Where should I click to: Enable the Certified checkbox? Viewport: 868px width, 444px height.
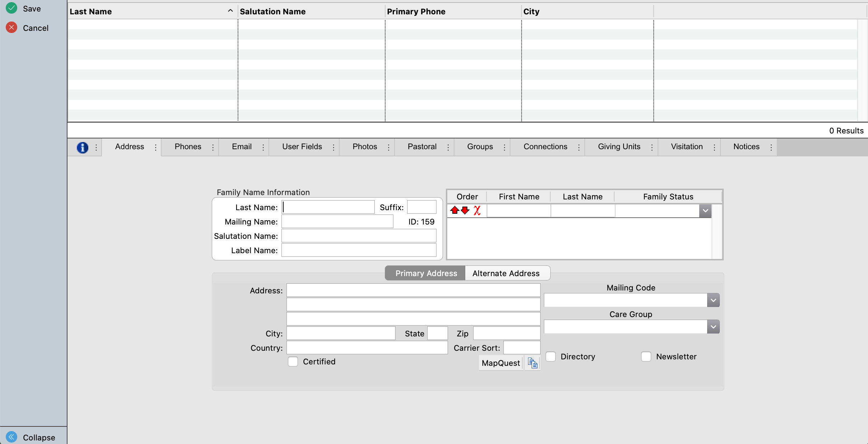[x=293, y=362]
